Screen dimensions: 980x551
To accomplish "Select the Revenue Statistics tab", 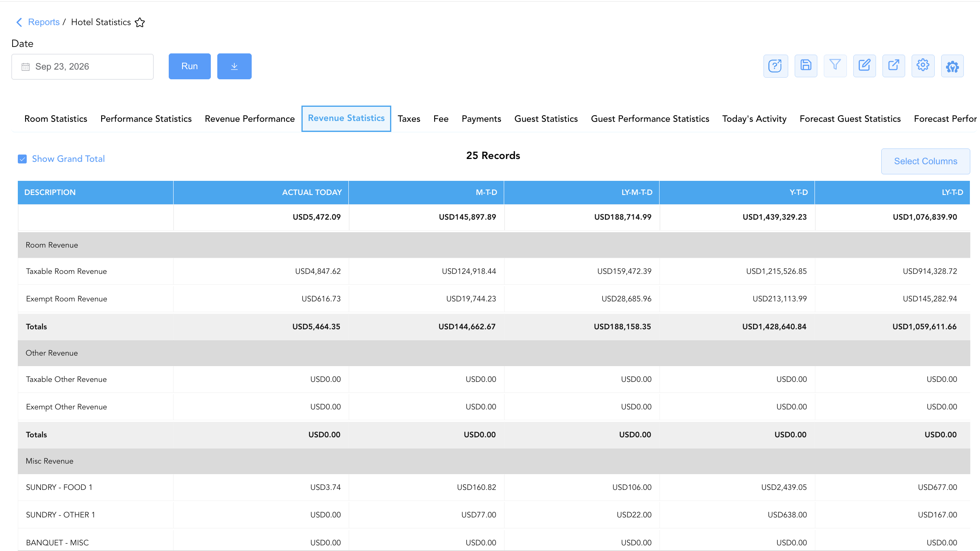I will 346,119.
